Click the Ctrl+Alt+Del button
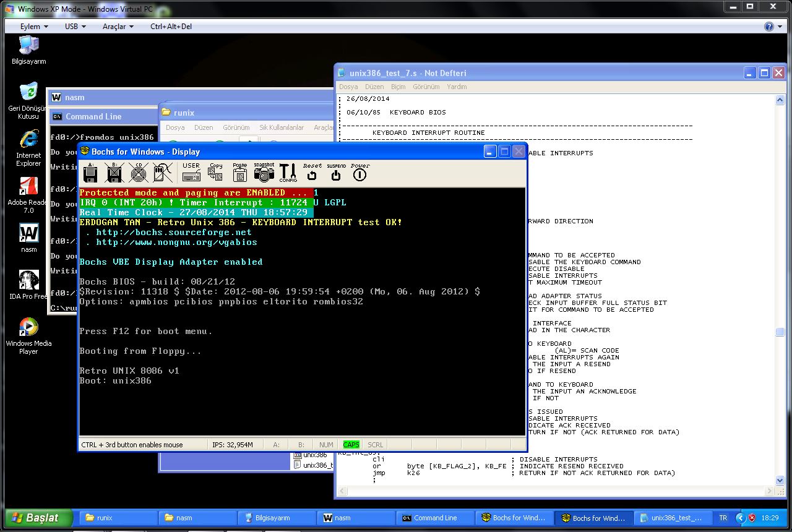The image size is (792, 532). point(171,27)
